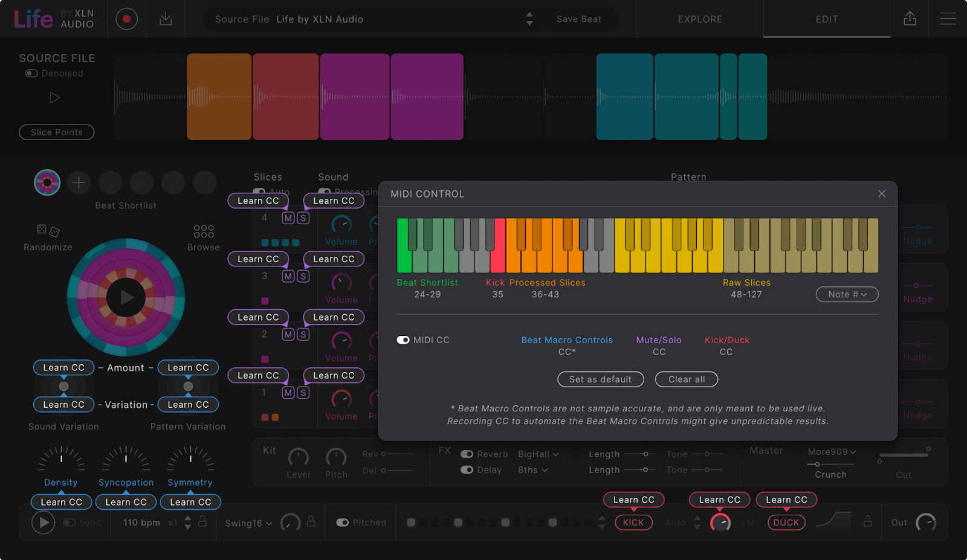This screenshot has height=560, width=967.
Task: Play the source file preview
Action: click(54, 97)
